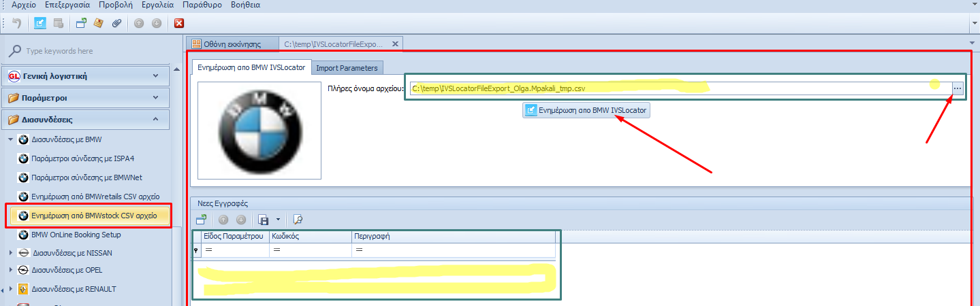The height and width of the screenshot is (306, 980).
Task: Click the new window icon in the top toolbar
Action: coord(81,23)
